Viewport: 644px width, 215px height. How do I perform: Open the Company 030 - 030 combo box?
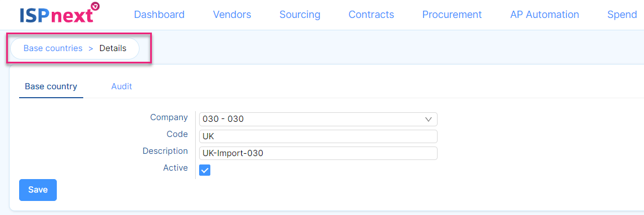coord(318,120)
